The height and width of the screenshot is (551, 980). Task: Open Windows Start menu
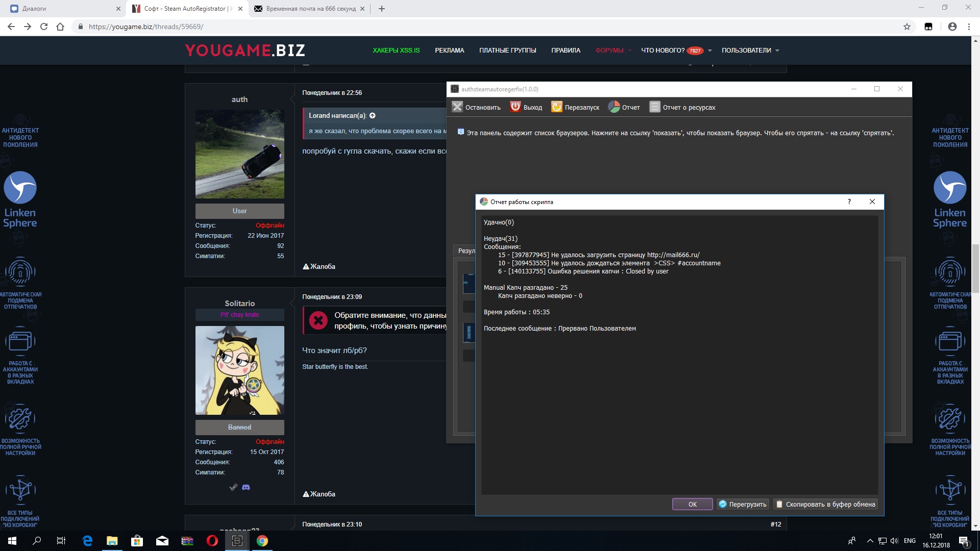[x=12, y=541]
